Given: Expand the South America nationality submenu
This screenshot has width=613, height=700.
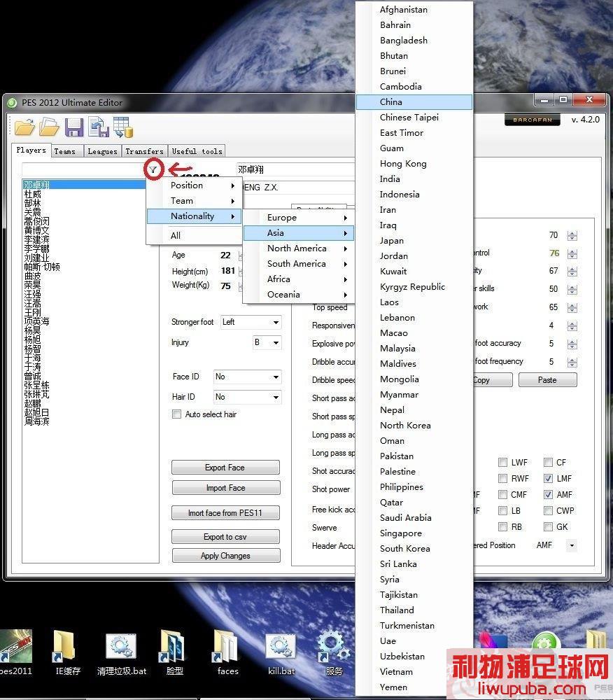Looking at the screenshot, I should pos(299,264).
